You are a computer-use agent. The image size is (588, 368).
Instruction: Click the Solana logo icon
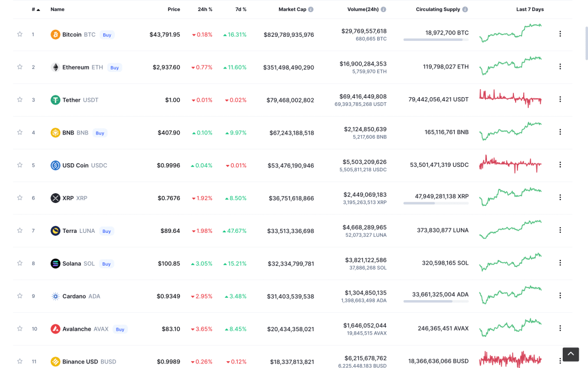pos(55,264)
